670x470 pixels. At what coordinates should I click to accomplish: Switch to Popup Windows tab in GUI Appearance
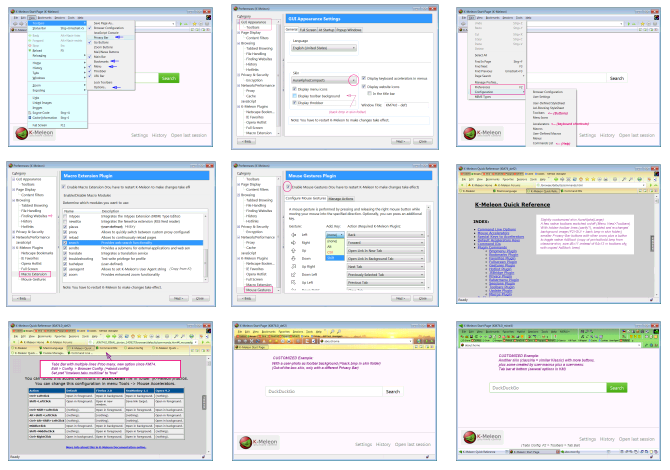[350, 30]
